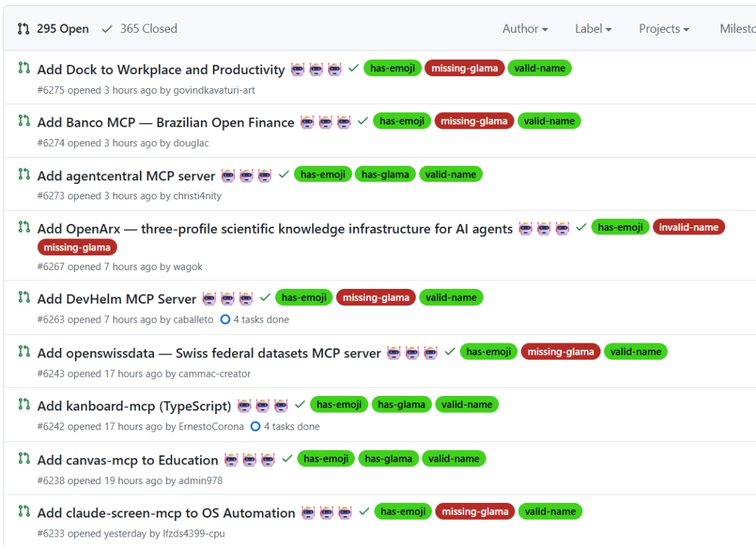Viewport: 756px width, 547px height.
Task: View author lfzds4399-cpu's pull requests
Action: tap(194, 534)
